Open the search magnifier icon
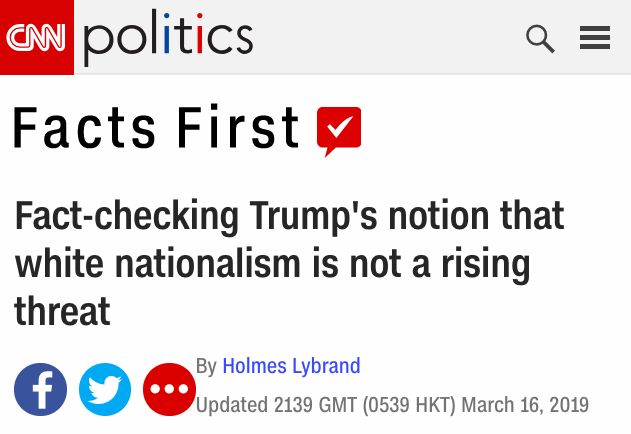The width and height of the screenshot is (631, 434). [540, 39]
